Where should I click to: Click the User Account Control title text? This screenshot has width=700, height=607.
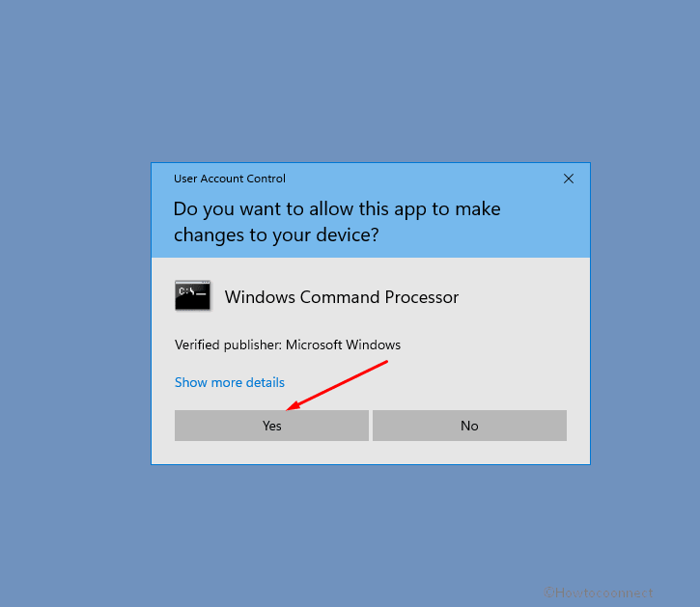[230, 179]
